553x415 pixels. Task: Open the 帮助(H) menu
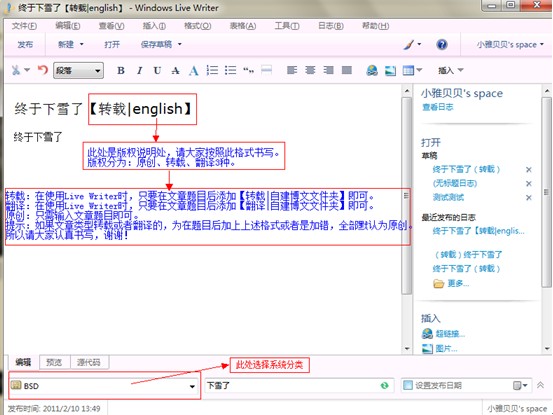pyautogui.click(x=376, y=26)
